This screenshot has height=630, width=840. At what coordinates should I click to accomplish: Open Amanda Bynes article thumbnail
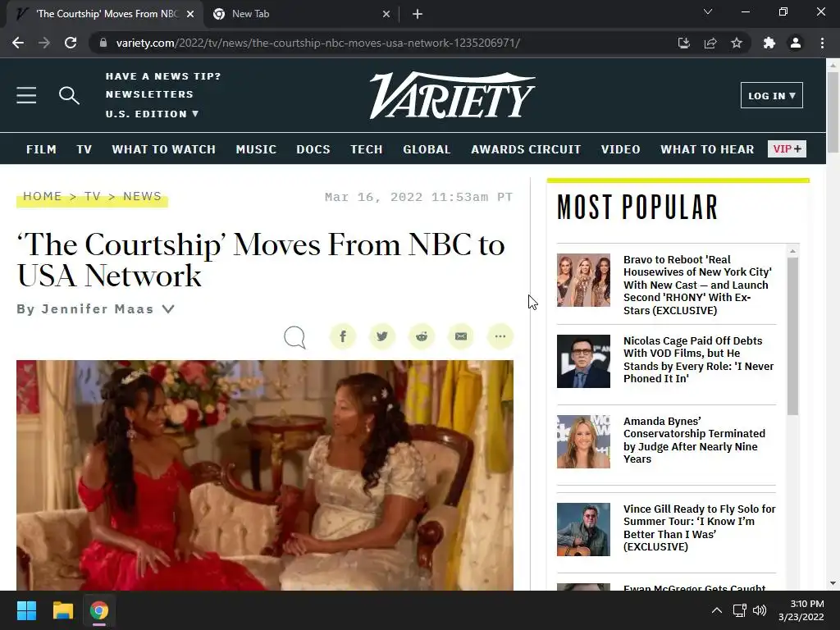(x=583, y=441)
